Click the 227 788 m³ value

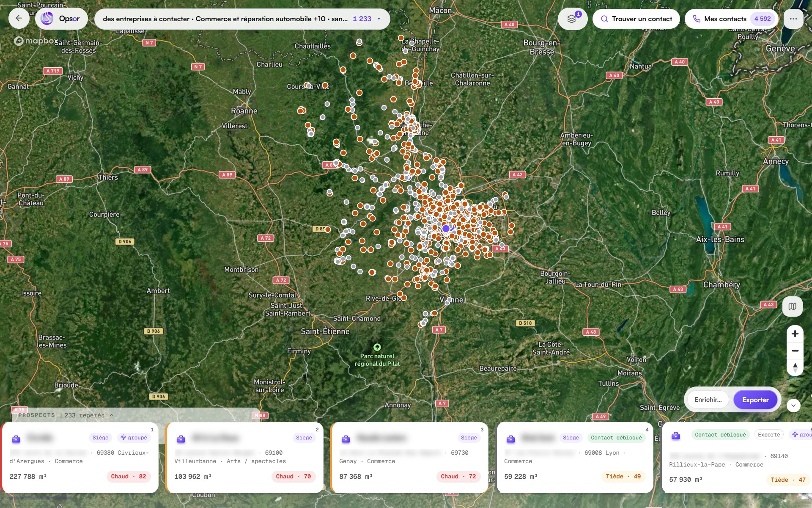(x=28, y=477)
